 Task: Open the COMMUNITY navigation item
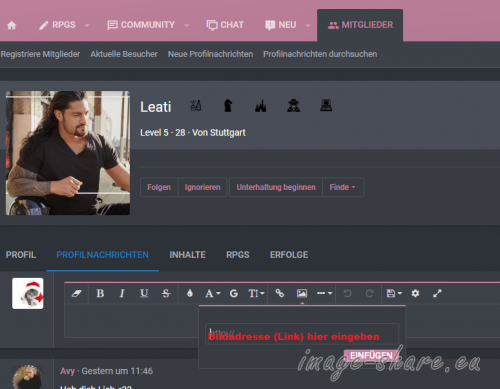pyautogui.click(x=141, y=25)
